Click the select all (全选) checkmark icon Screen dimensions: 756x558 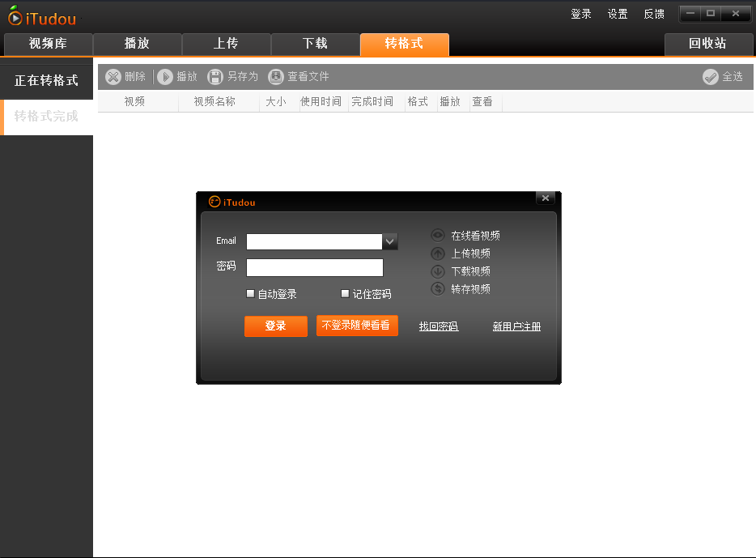click(711, 77)
